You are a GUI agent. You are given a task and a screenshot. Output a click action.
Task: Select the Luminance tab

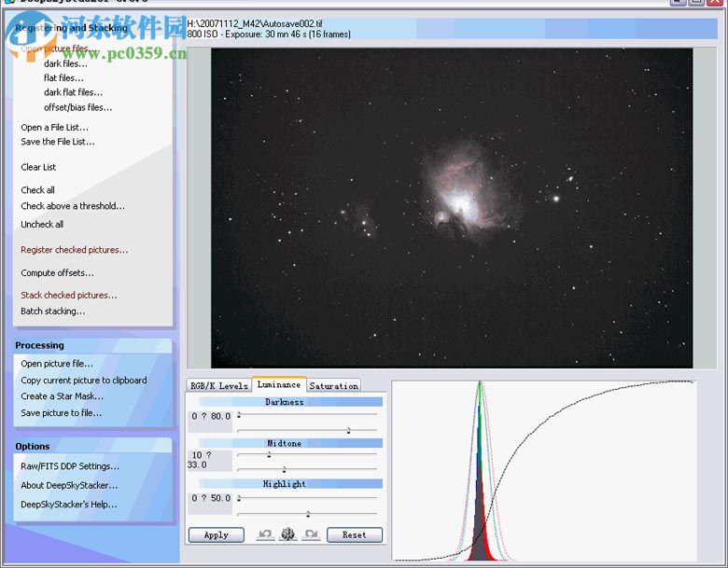[x=279, y=384]
